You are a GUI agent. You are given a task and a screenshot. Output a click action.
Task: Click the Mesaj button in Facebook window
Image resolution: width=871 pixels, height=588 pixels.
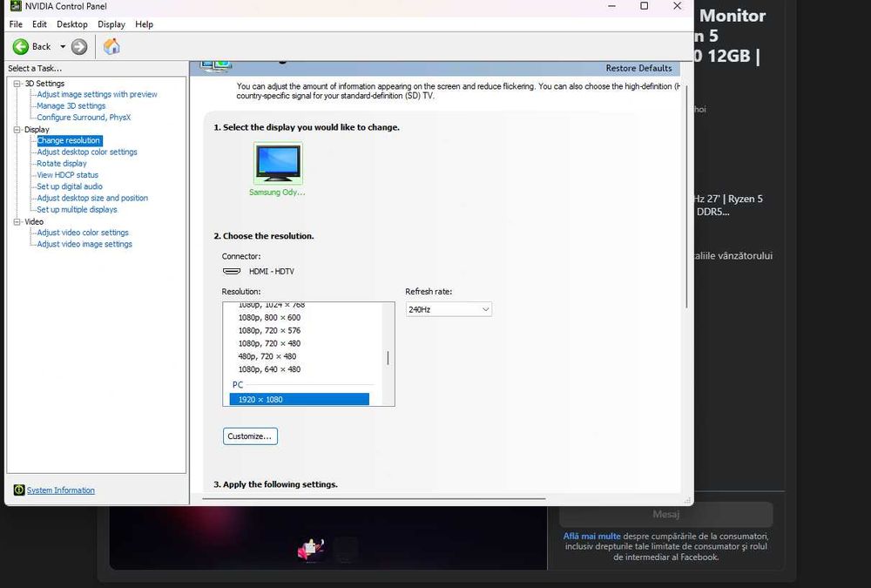click(x=666, y=514)
